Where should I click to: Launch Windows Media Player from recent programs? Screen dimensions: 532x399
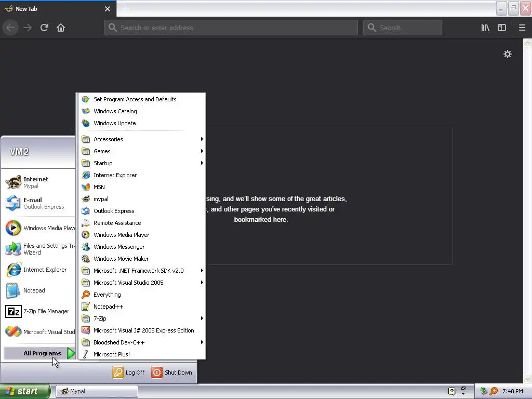[x=39, y=228]
